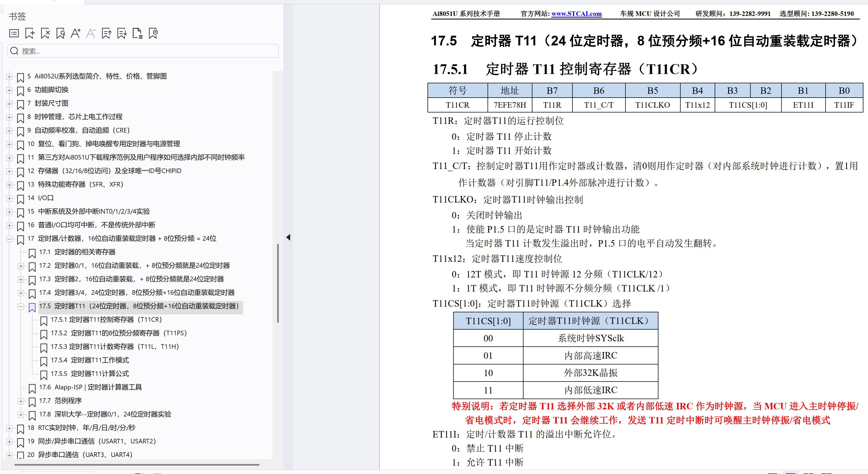Jump to bookmark 11 第三方对Ai8051U下载程序范例
Viewport: 868px width, 474px height.
tap(136, 157)
